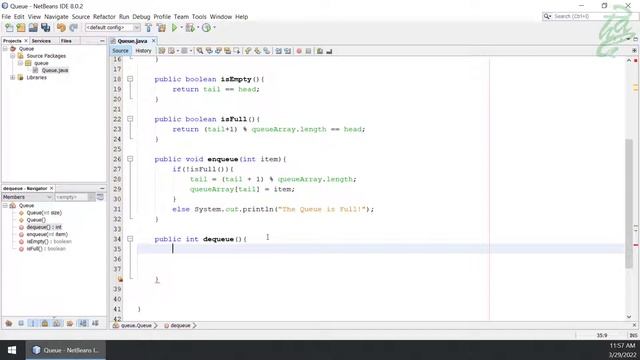Select isFull() : boolean in Navigator

(x=46, y=249)
